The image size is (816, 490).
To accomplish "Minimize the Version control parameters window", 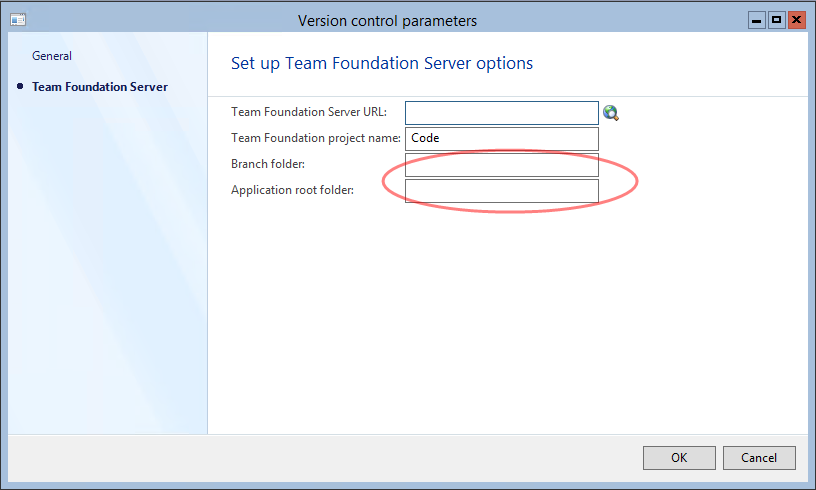I will [757, 20].
